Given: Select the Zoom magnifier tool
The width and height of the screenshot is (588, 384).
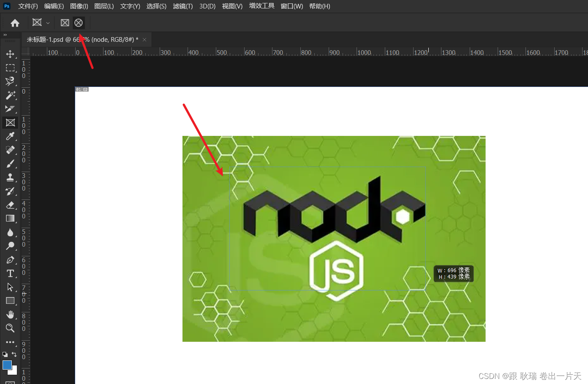Looking at the screenshot, I should (x=10, y=328).
